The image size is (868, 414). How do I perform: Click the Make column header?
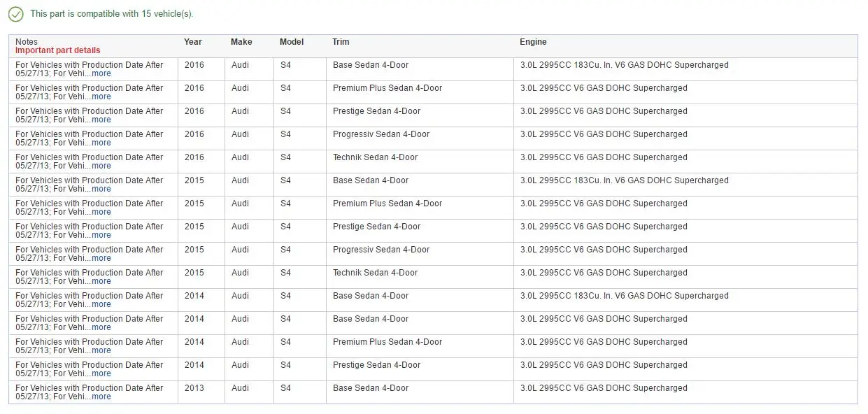pos(241,42)
